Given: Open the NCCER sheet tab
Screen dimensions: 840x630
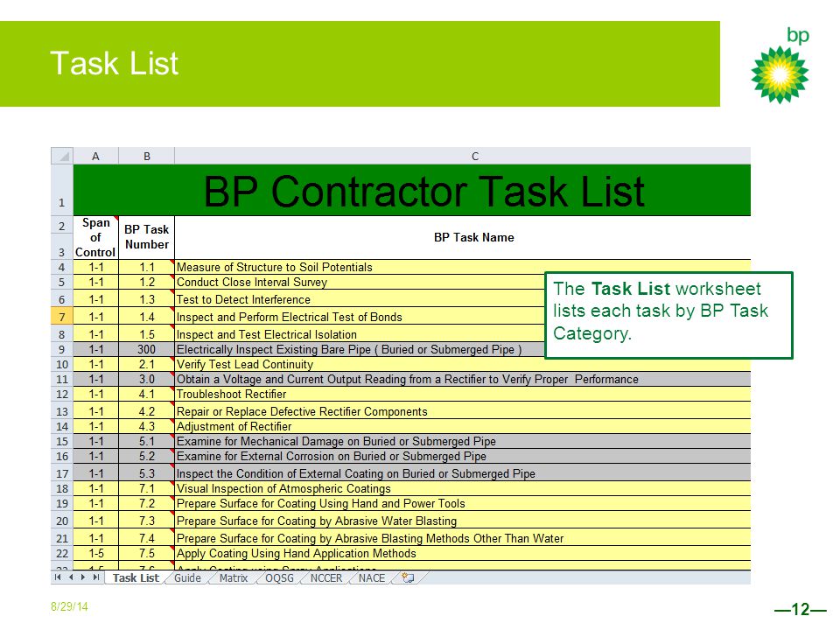Looking at the screenshot, I should coord(325,578).
